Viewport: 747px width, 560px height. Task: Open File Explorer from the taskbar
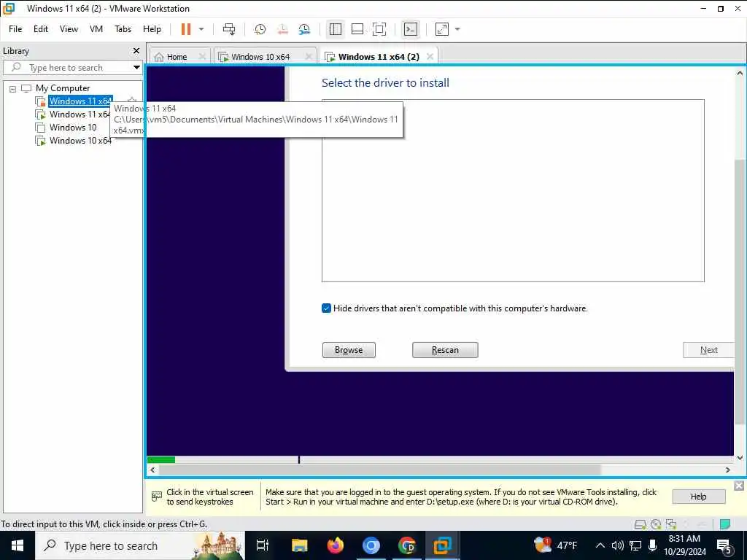[299, 545]
